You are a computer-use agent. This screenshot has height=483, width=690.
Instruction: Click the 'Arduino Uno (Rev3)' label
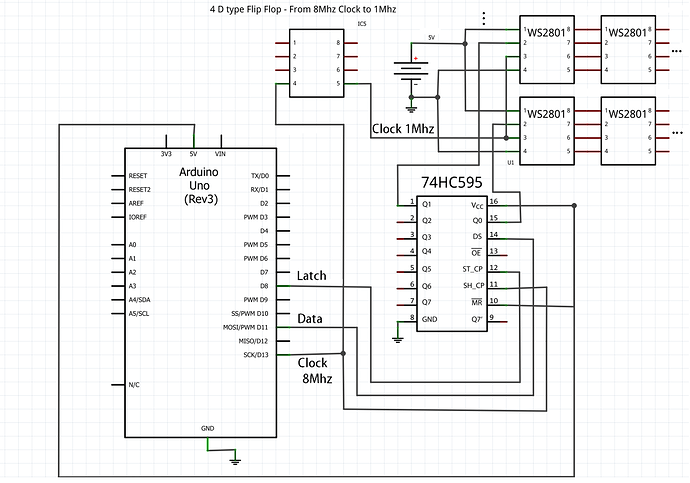pos(199,185)
